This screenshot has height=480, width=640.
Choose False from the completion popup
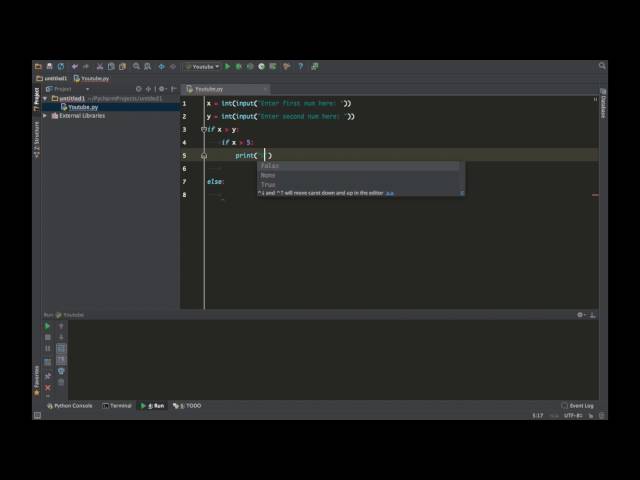[x=358, y=166]
